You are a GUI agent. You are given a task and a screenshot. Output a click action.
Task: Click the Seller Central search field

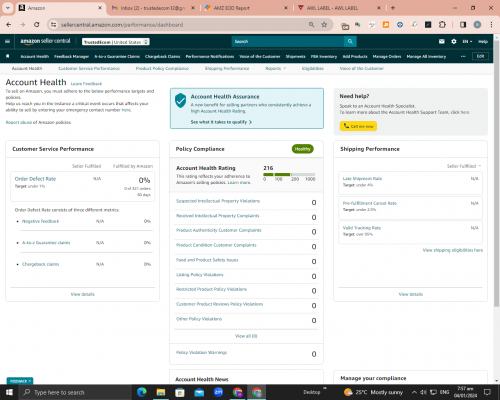click(x=288, y=41)
